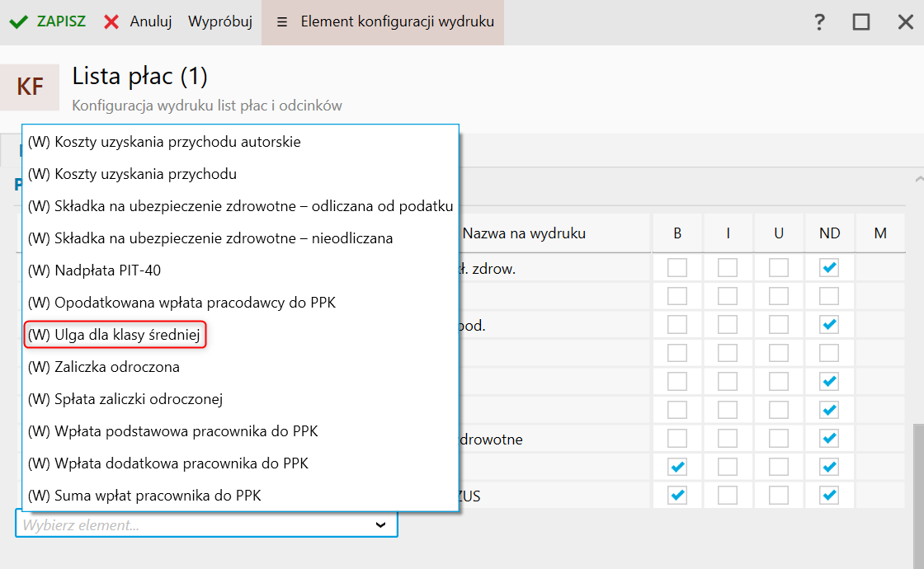Image resolution: width=924 pixels, height=569 pixels.
Task: Close the configuration window
Action: click(905, 22)
